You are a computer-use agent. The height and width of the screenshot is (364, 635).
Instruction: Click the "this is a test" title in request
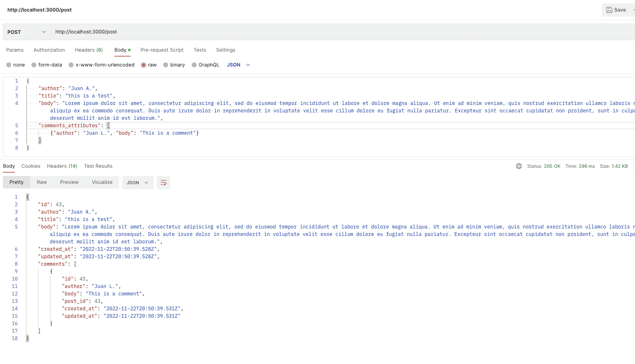coord(89,96)
